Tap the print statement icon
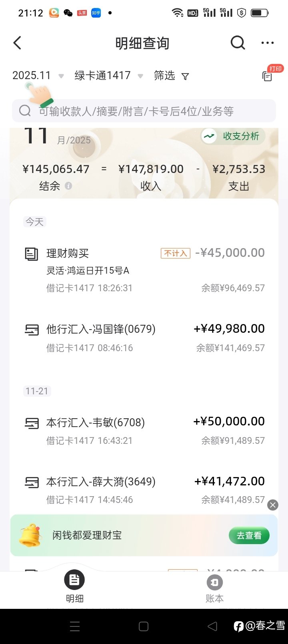 [267, 76]
